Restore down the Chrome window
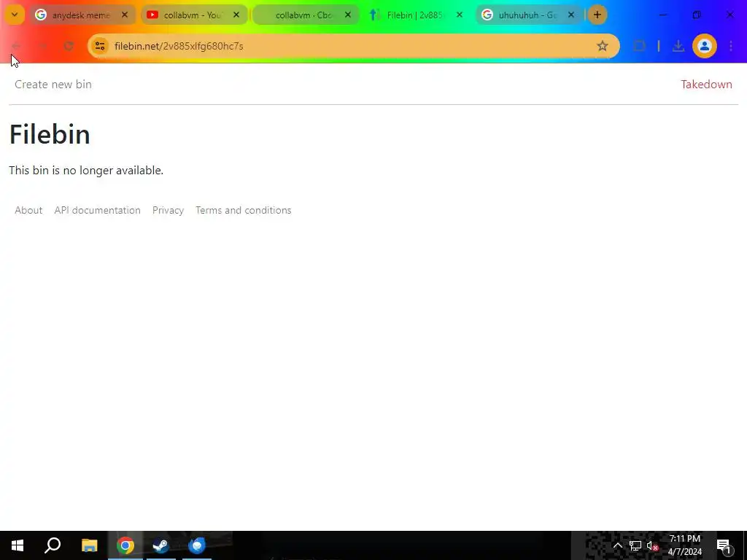 [x=697, y=15]
